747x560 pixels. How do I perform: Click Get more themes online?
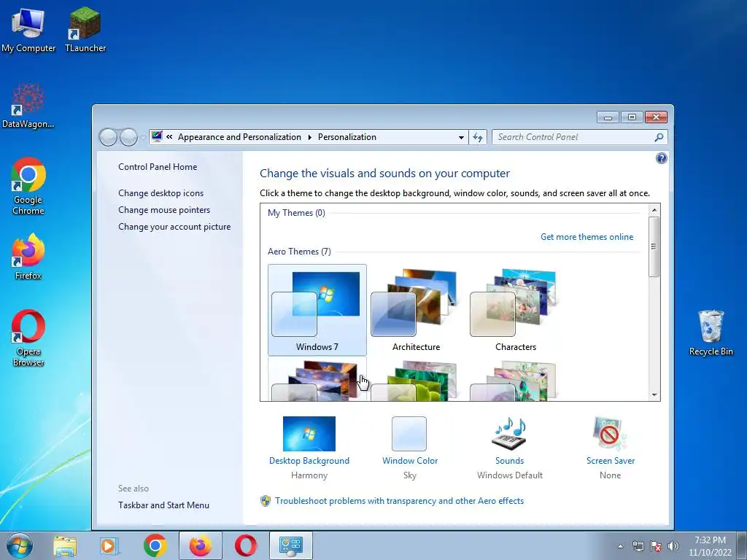[587, 237]
